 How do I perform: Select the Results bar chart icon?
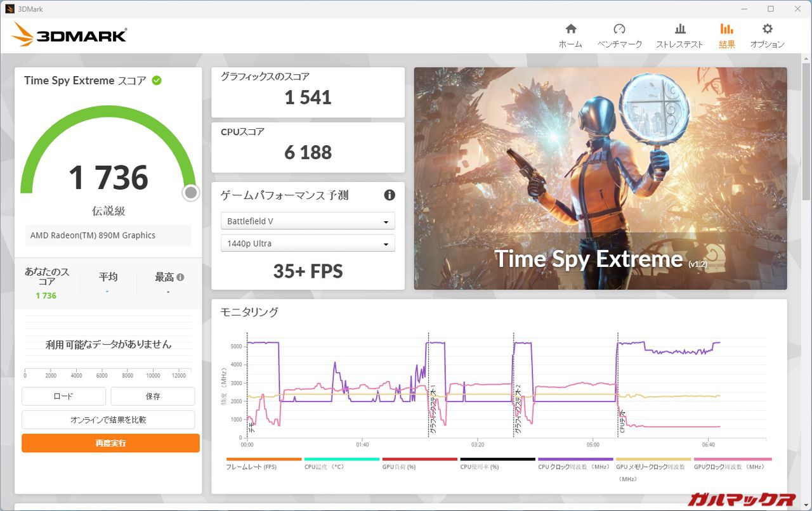click(x=726, y=29)
